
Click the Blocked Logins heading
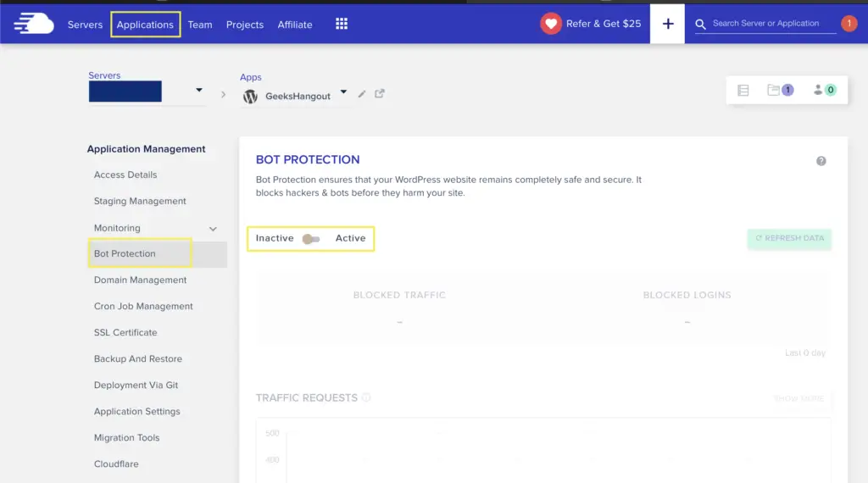(x=687, y=295)
